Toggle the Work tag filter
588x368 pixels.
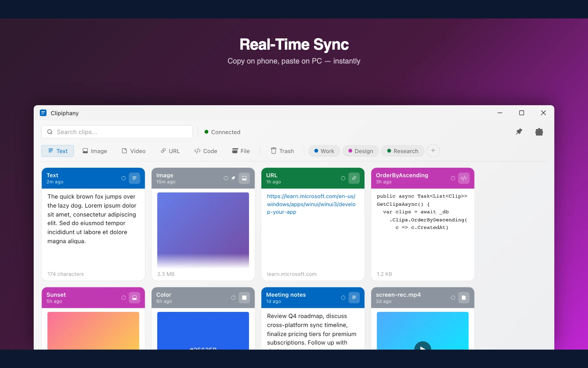point(324,151)
